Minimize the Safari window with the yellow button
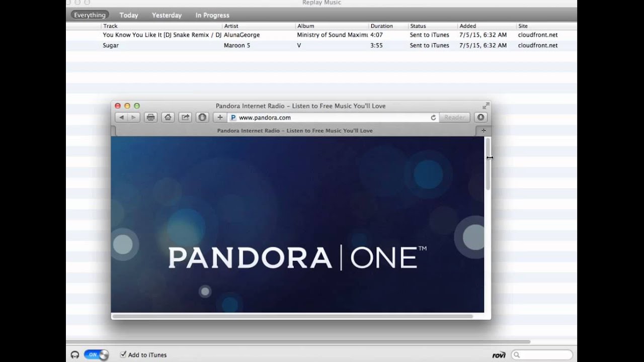Image resolution: width=644 pixels, height=362 pixels. point(127,106)
